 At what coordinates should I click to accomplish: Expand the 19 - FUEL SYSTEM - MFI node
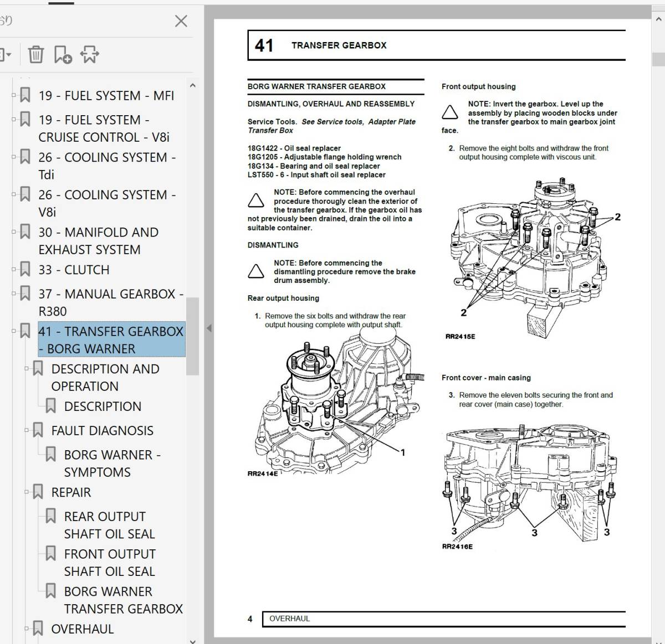click(x=14, y=96)
